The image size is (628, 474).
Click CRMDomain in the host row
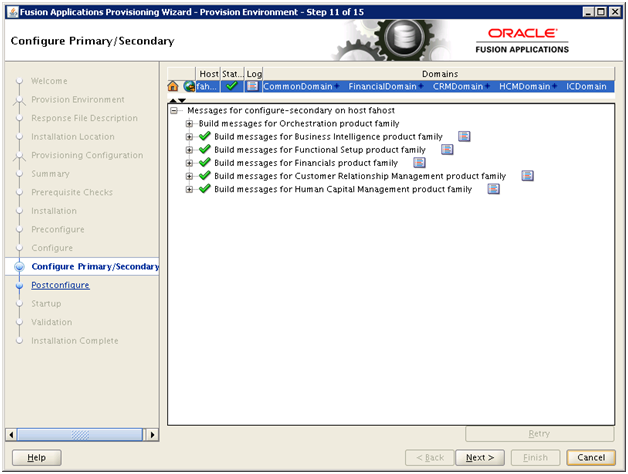457,87
